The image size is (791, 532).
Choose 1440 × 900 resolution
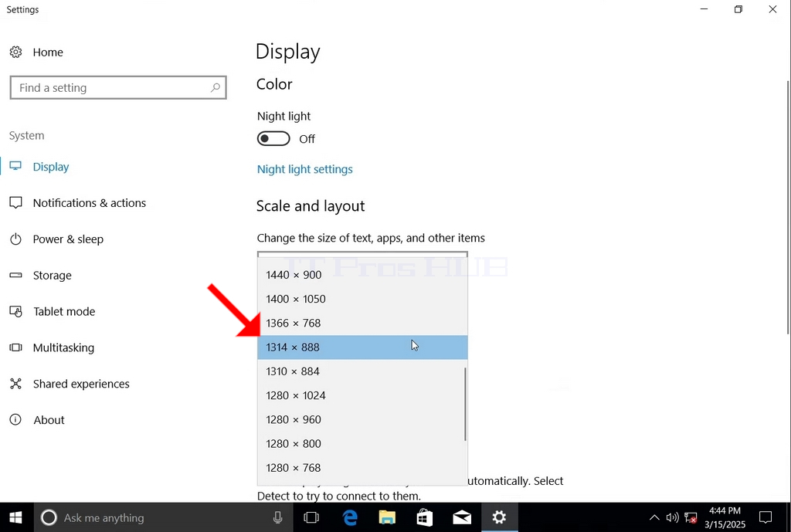(x=362, y=275)
